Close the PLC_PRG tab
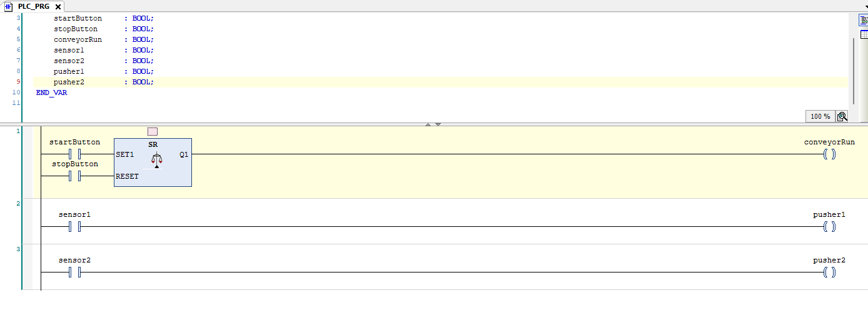 [x=58, y=6]
